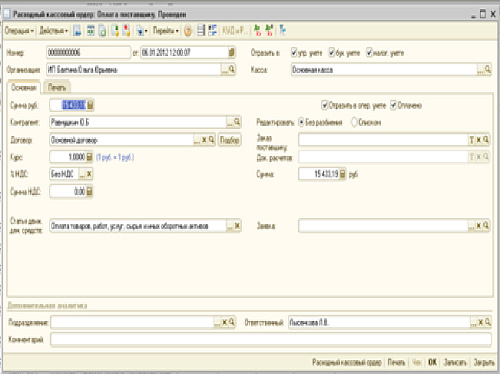Expand the enter-based-on dropdown toolbar icon

coord(142,31)
